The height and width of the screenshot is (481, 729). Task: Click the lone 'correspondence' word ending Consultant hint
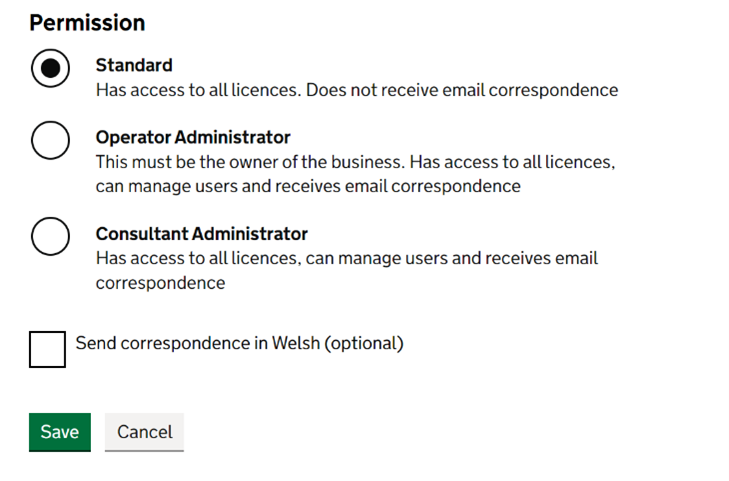160,283
